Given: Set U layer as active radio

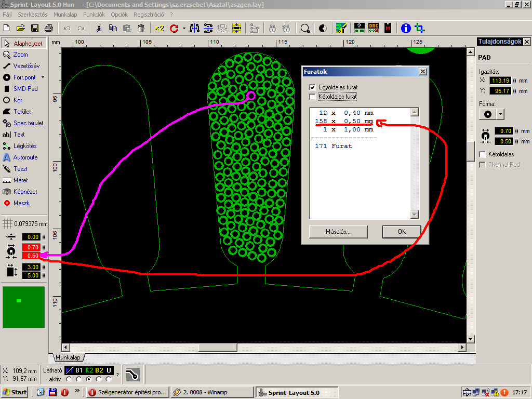Looking at the screenshot, I should [109, 379].
